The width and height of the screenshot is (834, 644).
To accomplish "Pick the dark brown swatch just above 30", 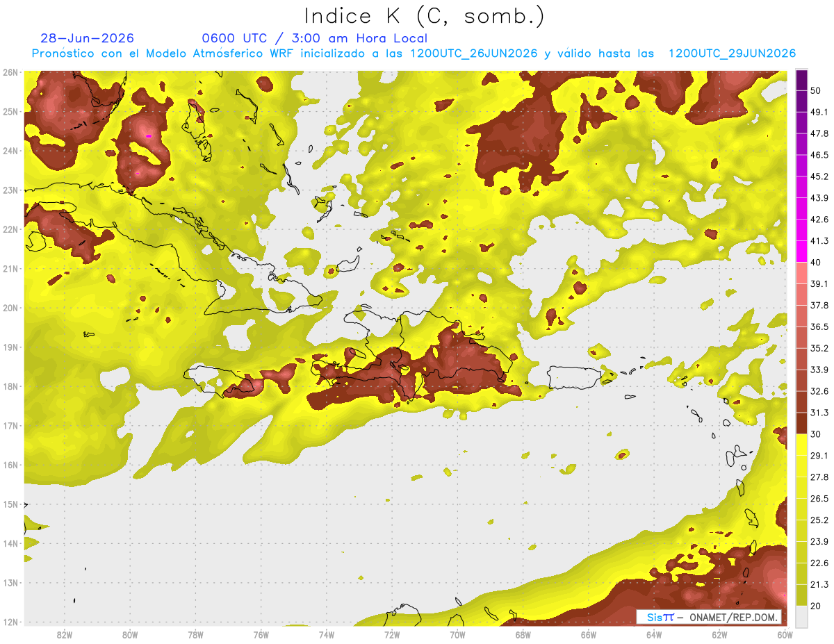I will pos(801,424).
